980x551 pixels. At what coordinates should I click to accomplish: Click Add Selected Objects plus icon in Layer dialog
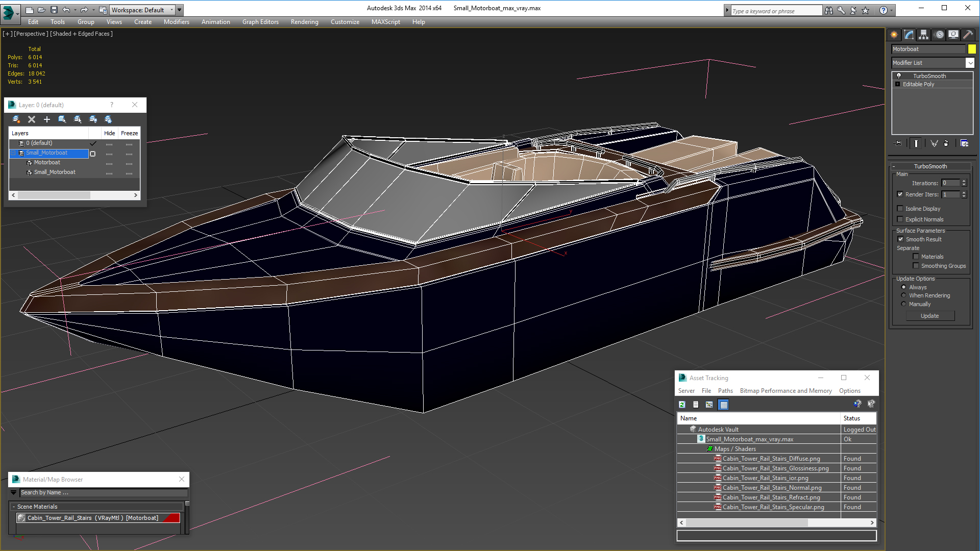[47, 119]
